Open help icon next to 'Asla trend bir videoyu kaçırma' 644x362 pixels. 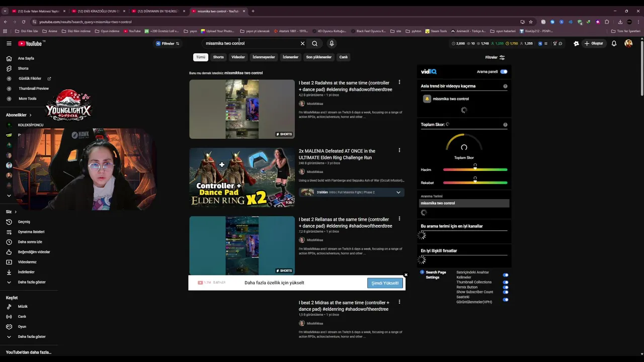click(505, 86)
